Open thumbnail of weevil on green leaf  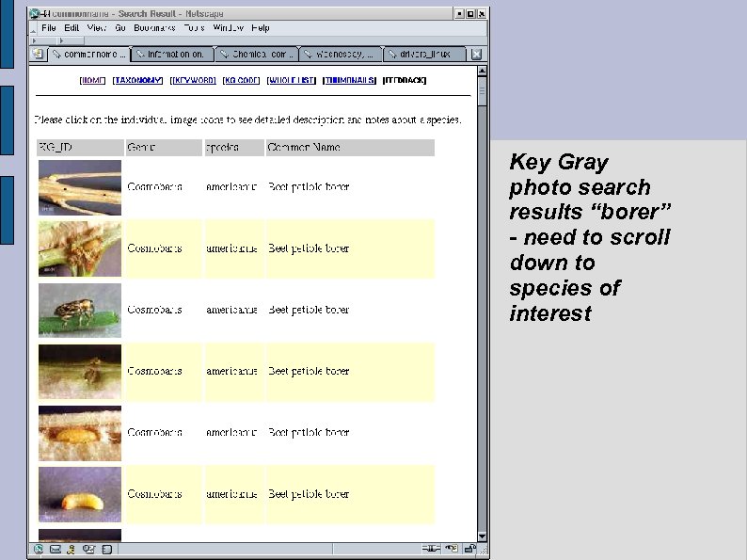pos(80,311)
